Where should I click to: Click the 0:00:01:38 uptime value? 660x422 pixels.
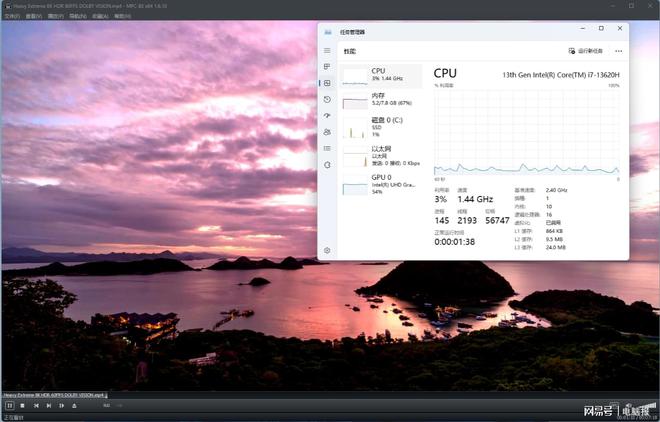(455, 242)
